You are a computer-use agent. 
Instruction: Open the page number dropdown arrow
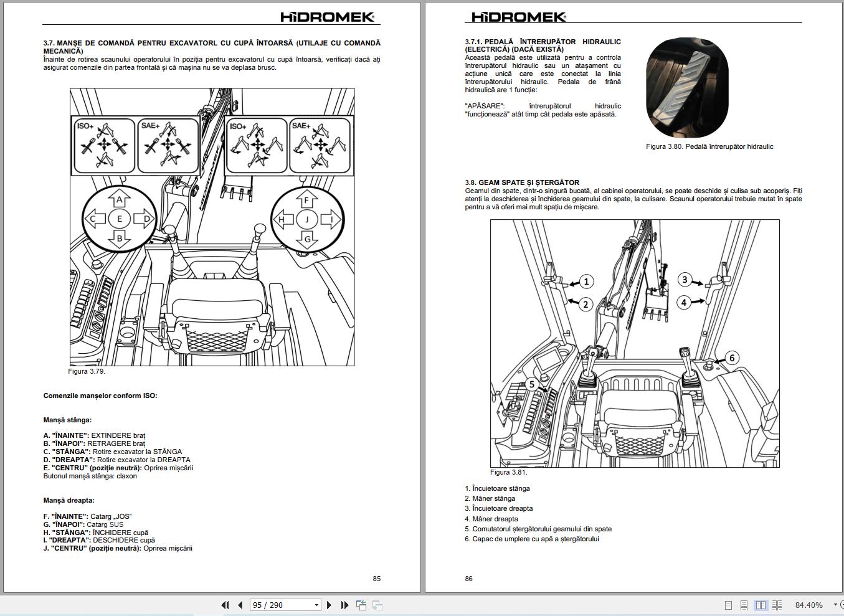(316, 605)
